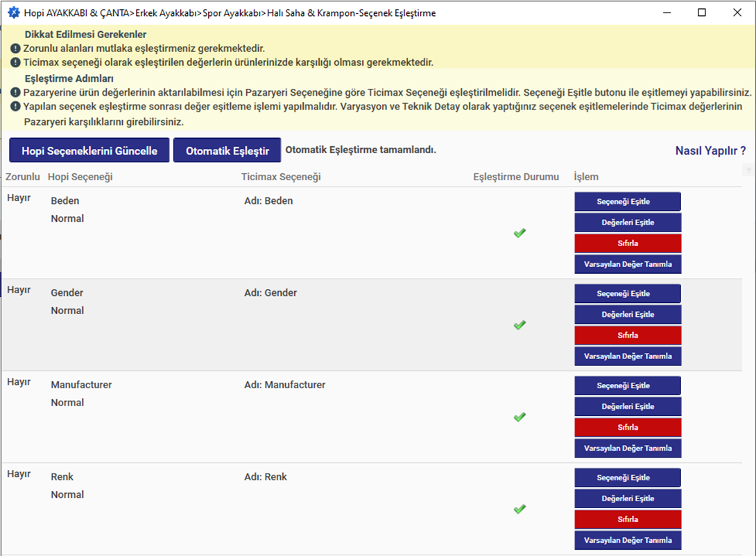Image resolution: width=756 pixels, height=556 pixels.
Task: Select the Gender option name
Action: point(67,293)
